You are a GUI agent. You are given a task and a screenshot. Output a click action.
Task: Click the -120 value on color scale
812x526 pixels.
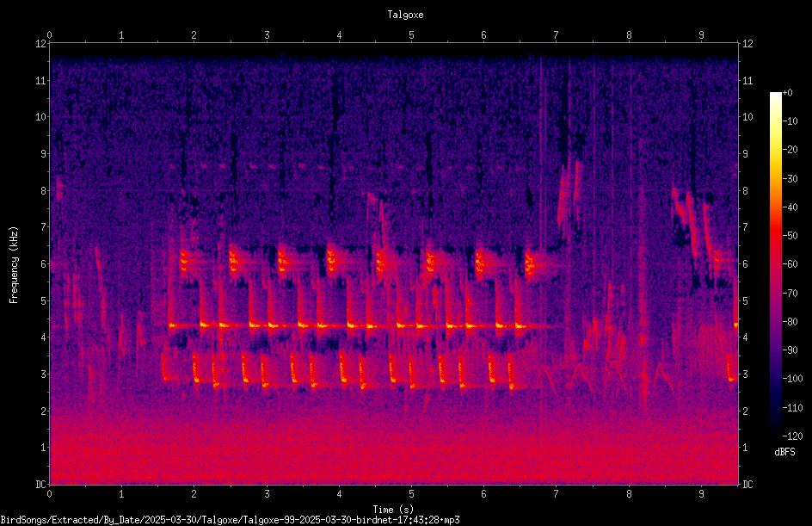pos(792,436)
